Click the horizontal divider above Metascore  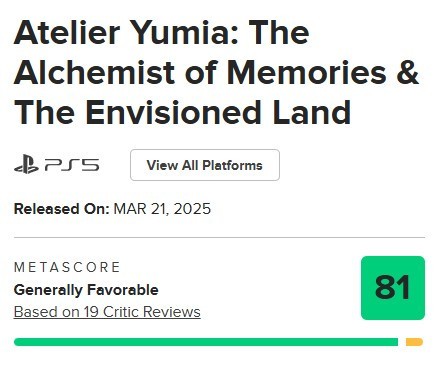point(219,238)
